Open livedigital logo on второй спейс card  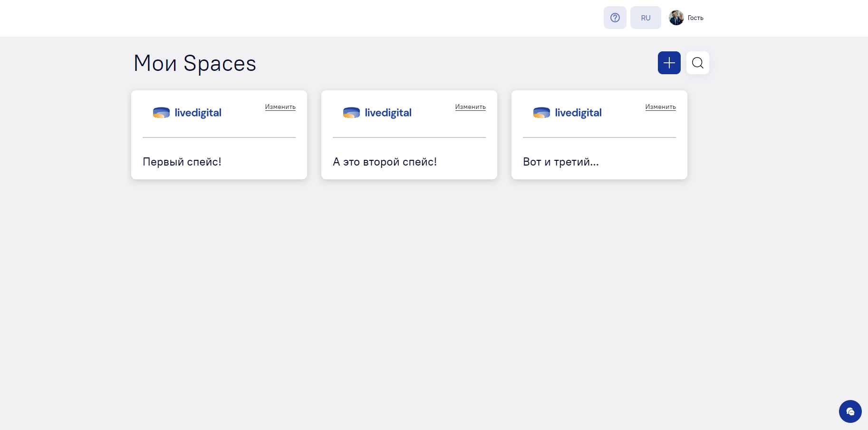(x=377, y=113)
